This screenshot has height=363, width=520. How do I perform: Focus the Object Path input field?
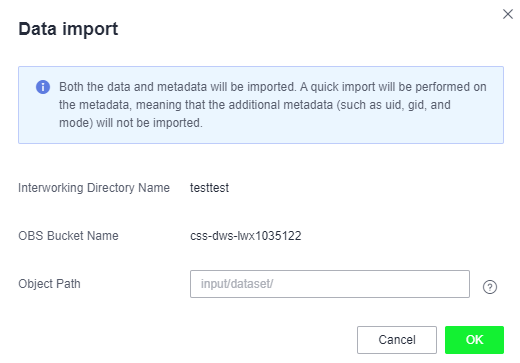330,284
